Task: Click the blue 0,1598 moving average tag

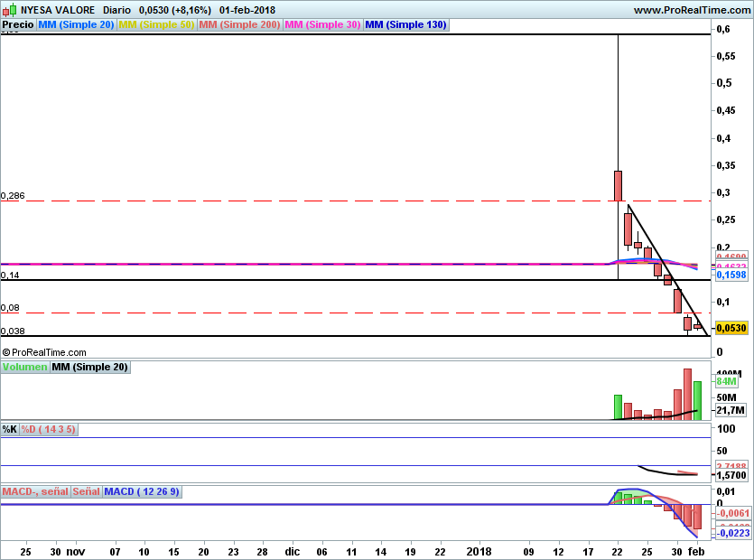Action: click(731, 275)
